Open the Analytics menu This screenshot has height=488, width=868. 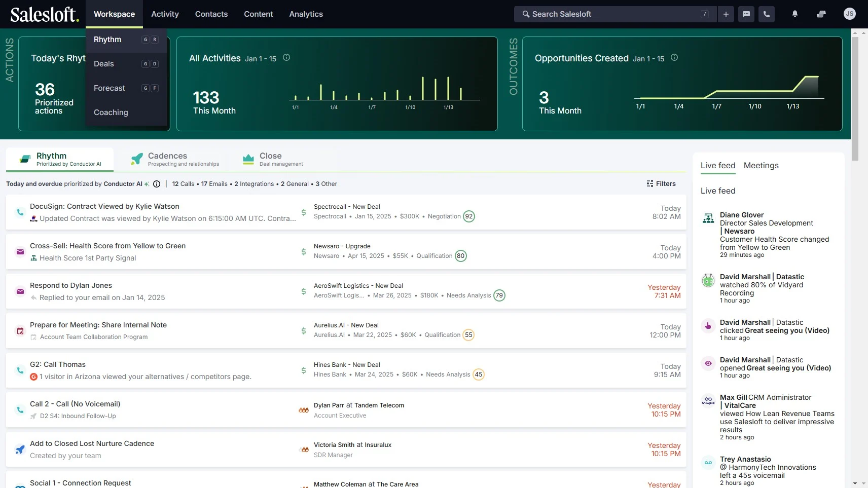[306, 14]
